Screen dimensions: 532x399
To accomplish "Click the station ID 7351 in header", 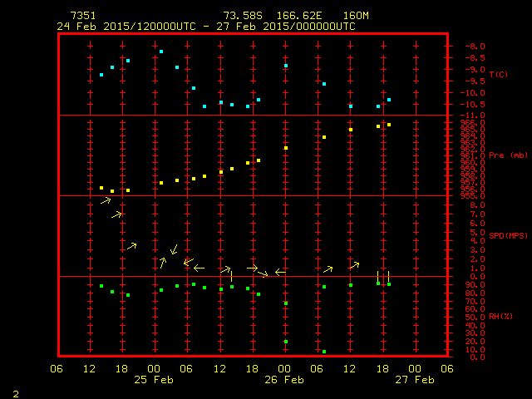I will coord(83,16).
